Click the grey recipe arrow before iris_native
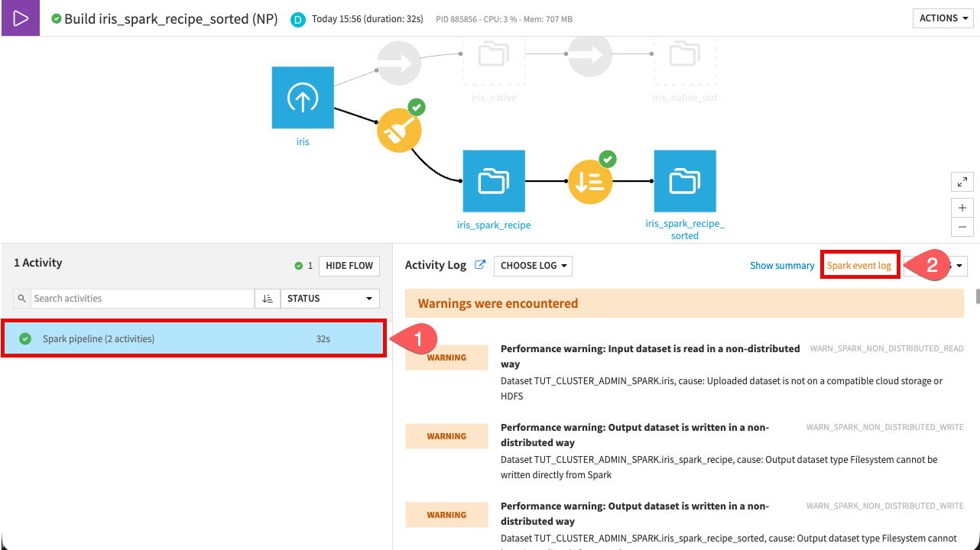The image size is (980, 550). click(x=399, y=62)
